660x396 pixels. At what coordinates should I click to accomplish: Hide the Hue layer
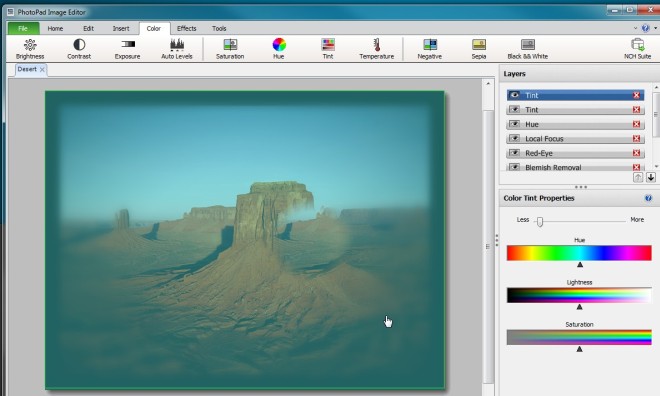(514, 124)
